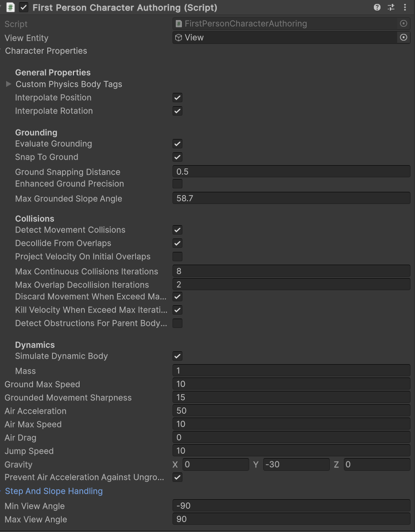Click the Max View Angle field
Screen dimensions: 415x532
pyautogui.click(x=291, y=519)
